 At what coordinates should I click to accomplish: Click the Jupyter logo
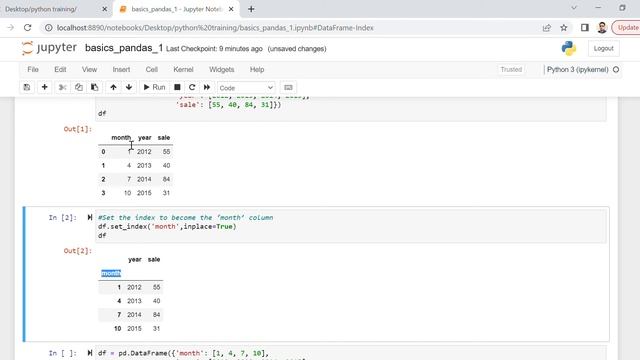(49, 48)
